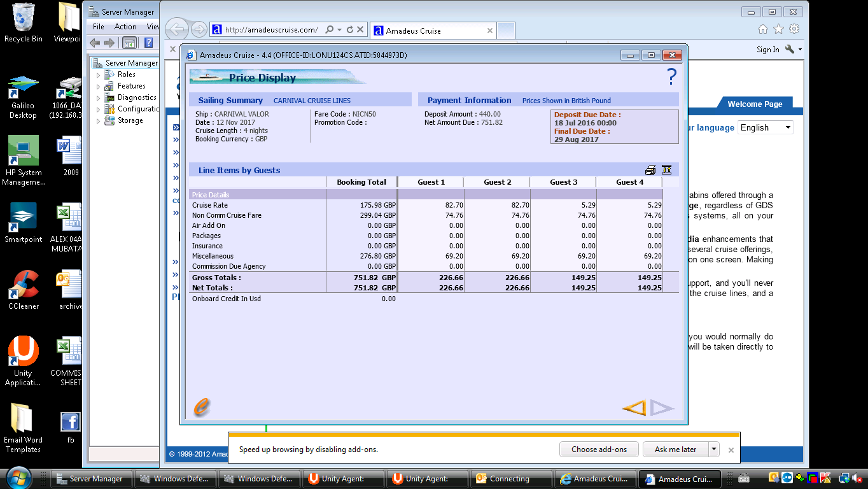This screenshot has height=489, width=868.
Task: Open the Action menu in Server Manager
Action: pyautogui.click(x=125, y=27)
